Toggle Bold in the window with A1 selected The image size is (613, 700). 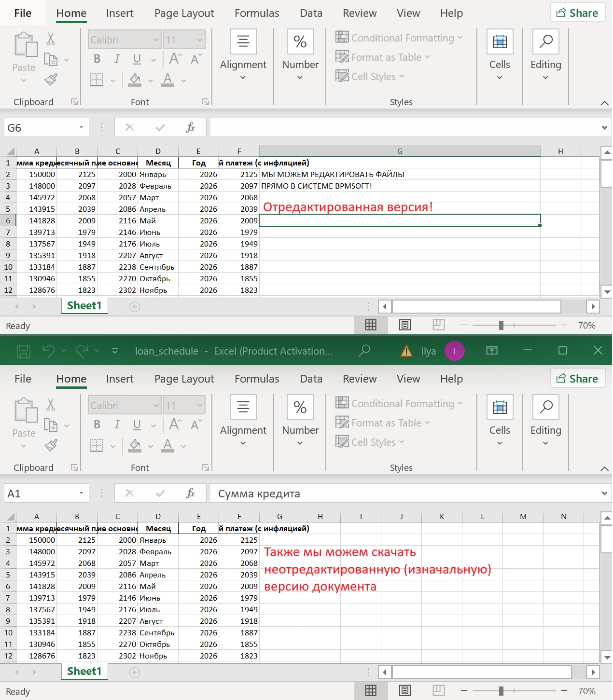coord(97,425)
